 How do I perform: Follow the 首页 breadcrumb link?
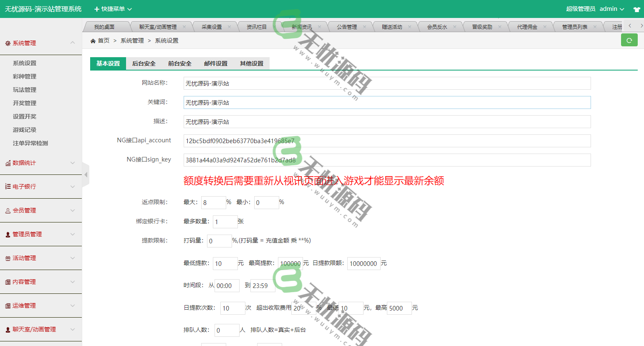click(x=104, y=40)
